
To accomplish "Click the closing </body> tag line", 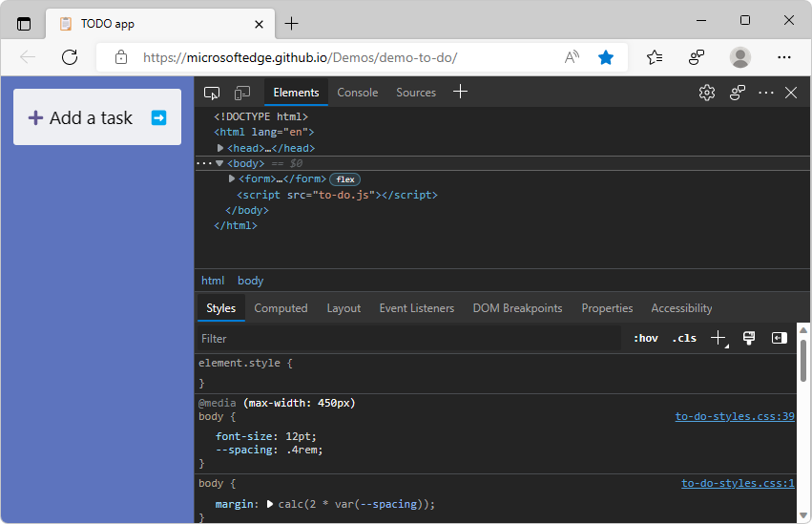I will (247, 210).
